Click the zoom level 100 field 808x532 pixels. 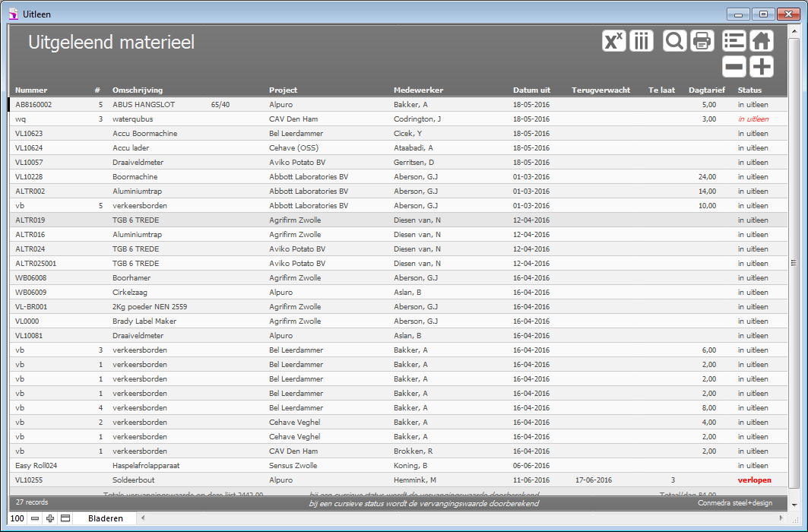17,518
